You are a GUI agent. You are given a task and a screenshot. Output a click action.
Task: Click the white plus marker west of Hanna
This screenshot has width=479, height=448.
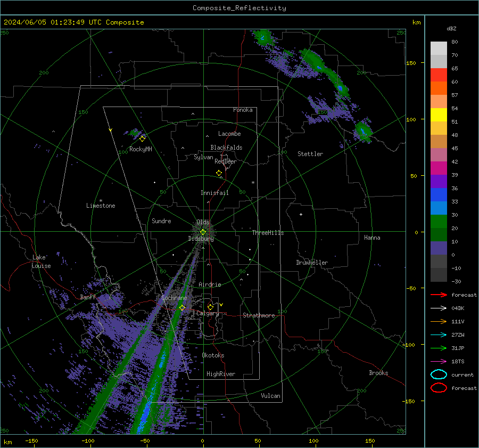point(301,214)
